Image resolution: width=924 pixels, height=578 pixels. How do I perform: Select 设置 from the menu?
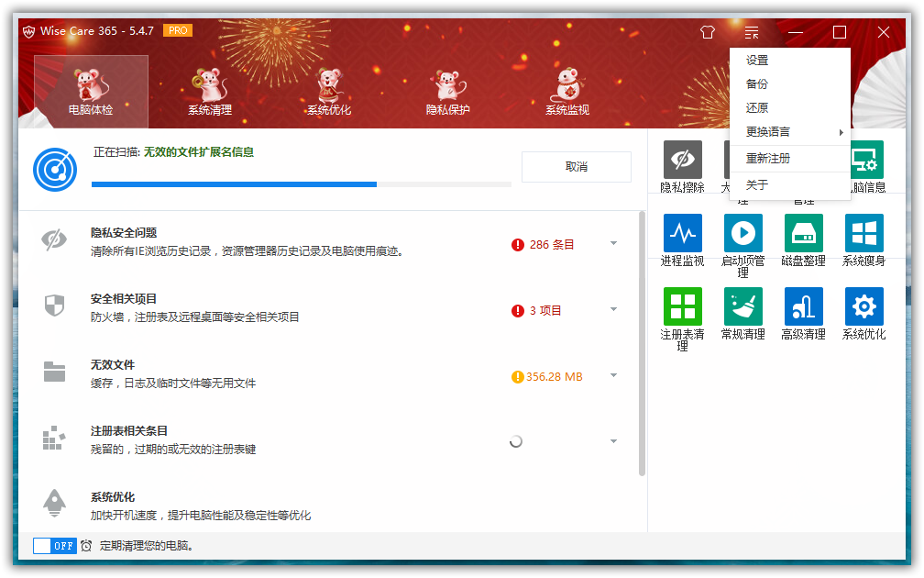[789, 61]
